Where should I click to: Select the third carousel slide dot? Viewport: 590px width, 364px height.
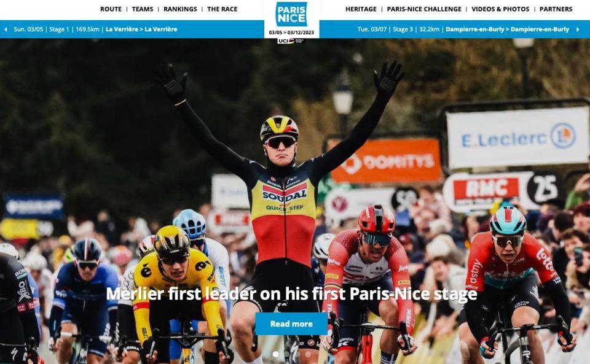297,354
